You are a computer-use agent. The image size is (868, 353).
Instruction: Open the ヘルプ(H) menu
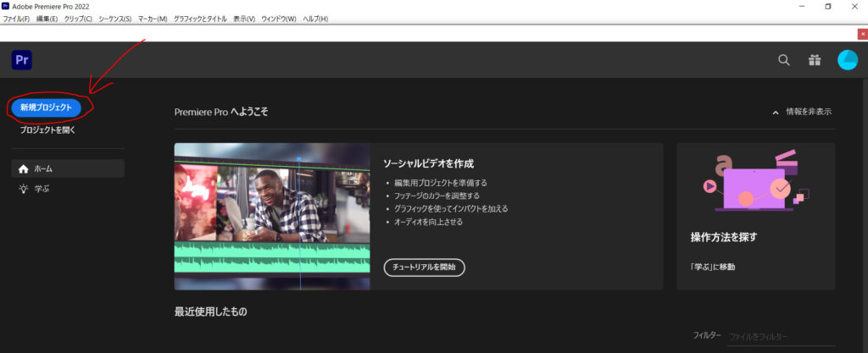click(315, 19)
